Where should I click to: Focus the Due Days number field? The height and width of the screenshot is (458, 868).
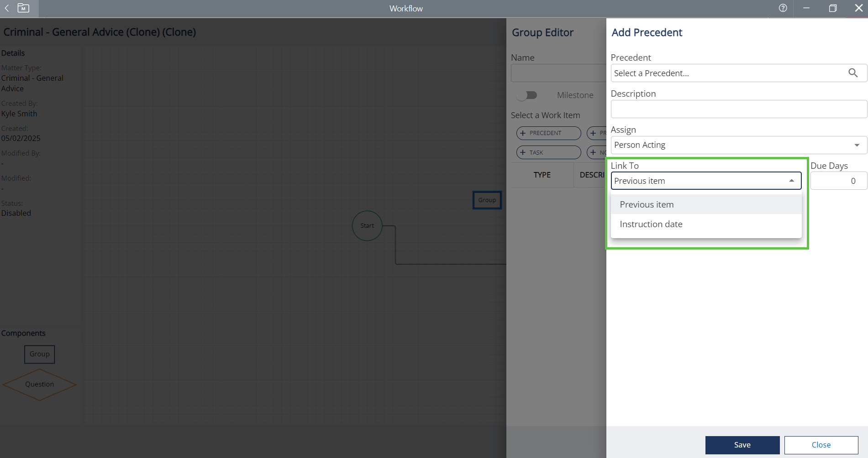(838, 181)
